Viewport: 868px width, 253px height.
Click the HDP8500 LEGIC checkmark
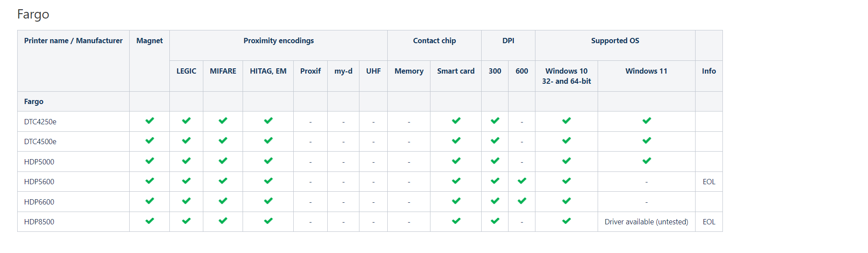pyautogui.click(x=186, y=221)
